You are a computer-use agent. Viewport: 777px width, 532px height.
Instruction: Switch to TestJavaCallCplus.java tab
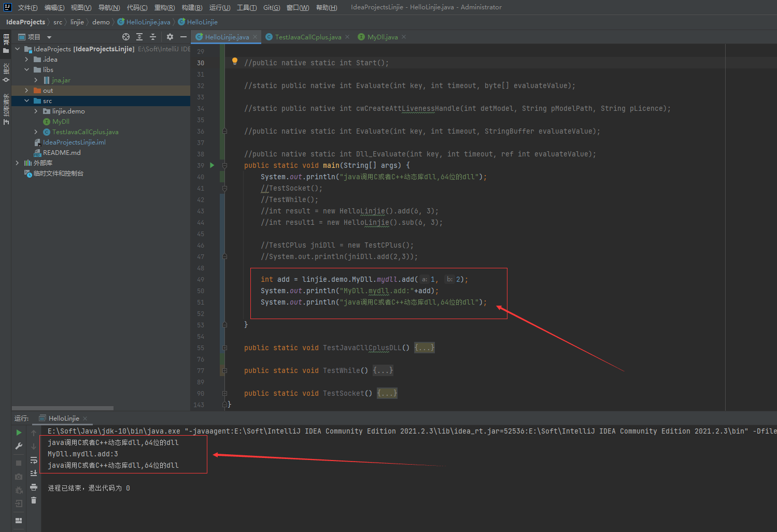308,37
